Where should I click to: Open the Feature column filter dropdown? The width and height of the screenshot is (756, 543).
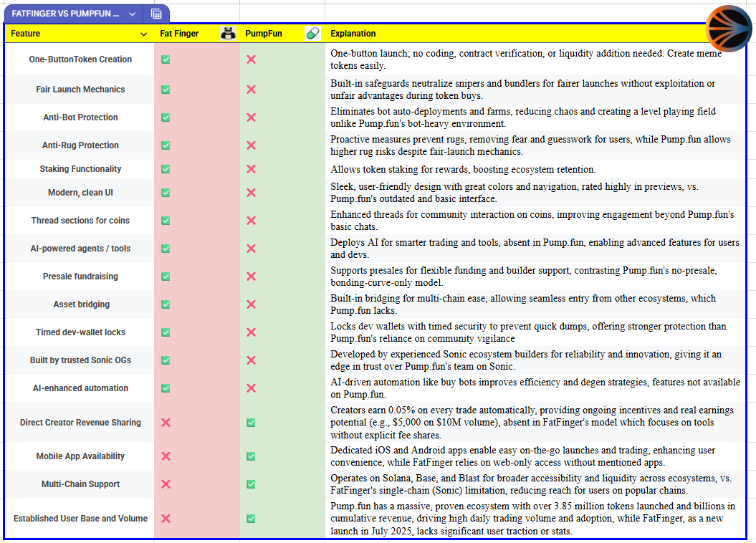pos(143,34)
